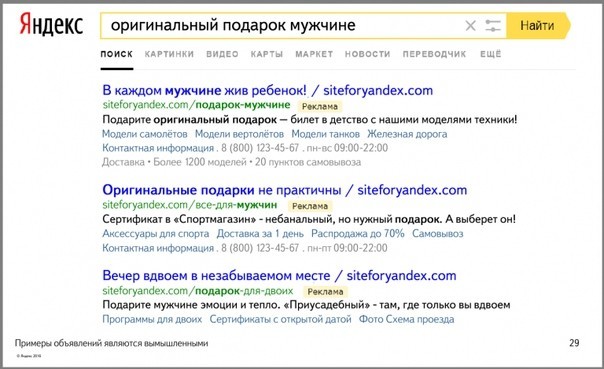Image resolution: width=604 pixels, height=369 pixels.
Task: Open the Фото Схема проезда sitelink
Action: [406, 319]
